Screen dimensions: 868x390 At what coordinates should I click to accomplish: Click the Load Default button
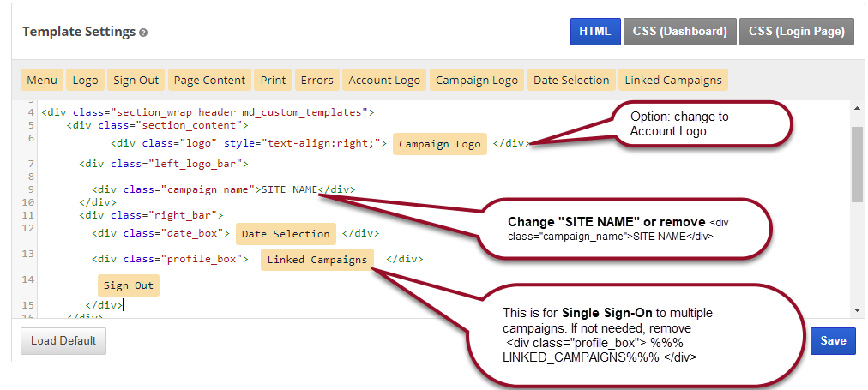pos(63,340)
